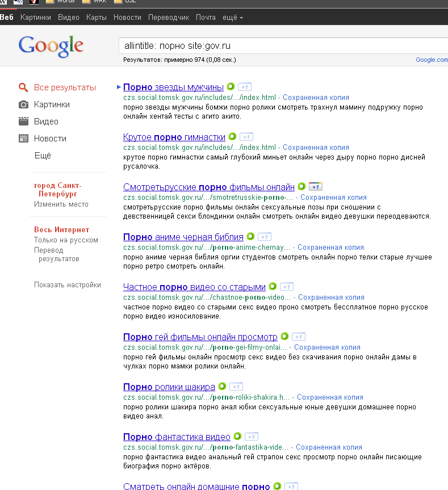The image size is (448, 490).
Task: Click +1 button for 'гимнастки' result
Action: click(x=246, y=137)
